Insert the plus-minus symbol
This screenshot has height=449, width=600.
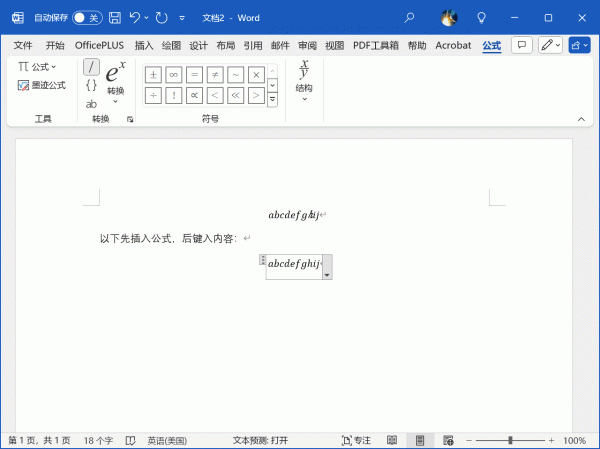tap(153, 75)
